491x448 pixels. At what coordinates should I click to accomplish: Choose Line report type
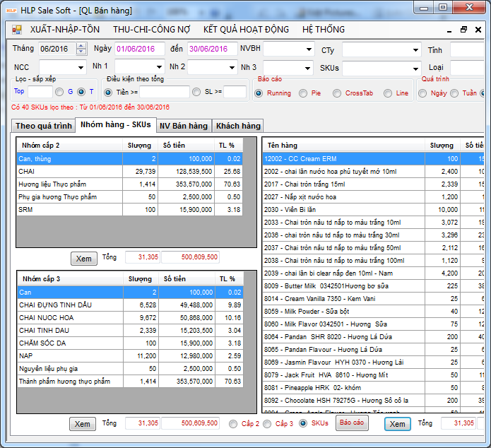(x=388, y=93)
